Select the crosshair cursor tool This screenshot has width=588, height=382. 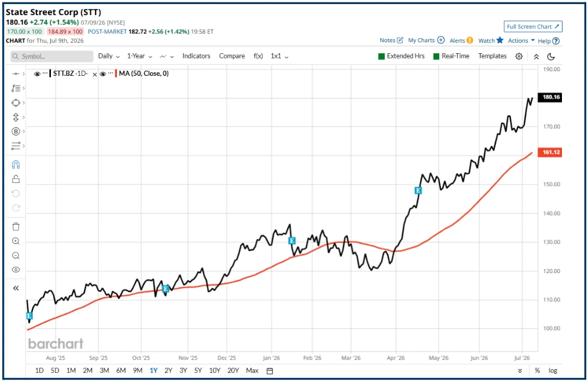click(x=16, y=74)
